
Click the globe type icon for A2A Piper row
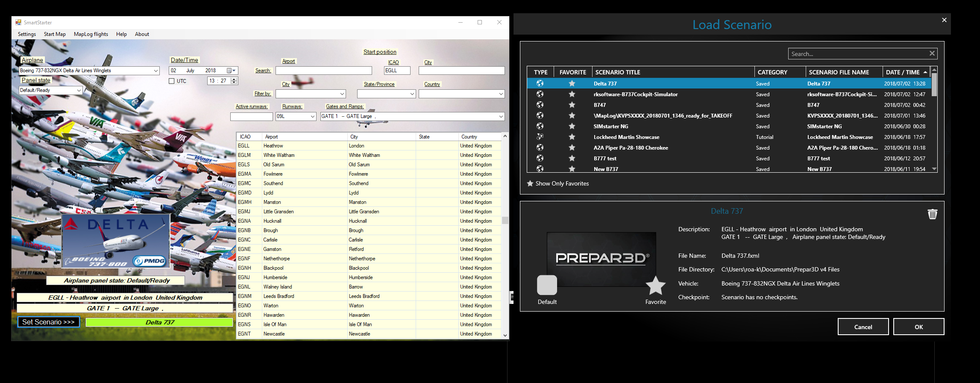tap(540, 147)
